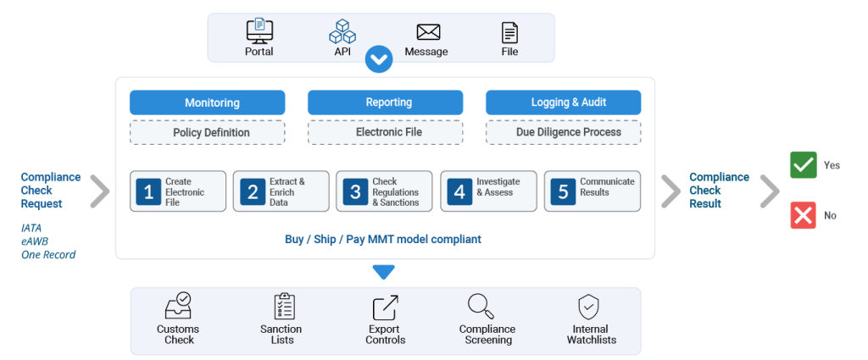Click the Compliance Screening label
This screenshot has height=360, width=868.
click(487, 335)
